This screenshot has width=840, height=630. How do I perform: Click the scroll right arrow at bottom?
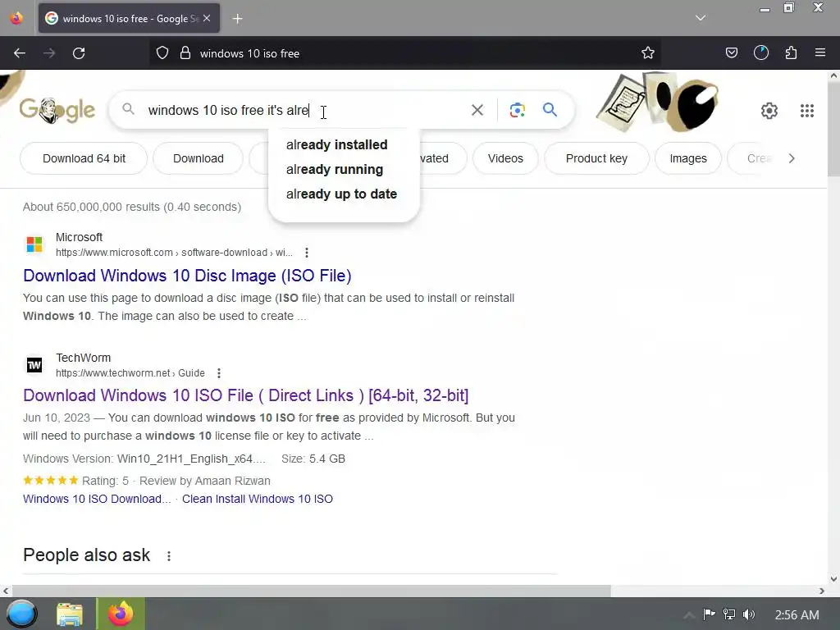(822, 591)
